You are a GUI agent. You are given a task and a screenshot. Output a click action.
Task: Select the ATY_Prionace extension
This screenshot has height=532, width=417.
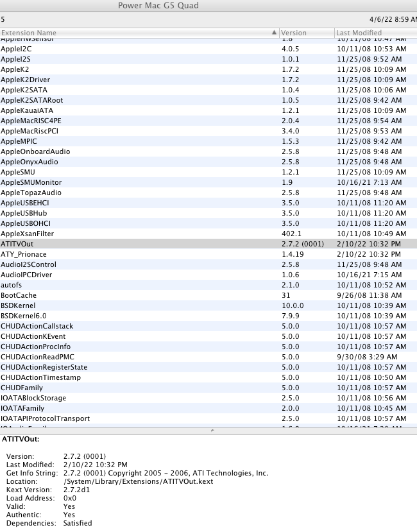pyautogui.click(x=208, y=254)
